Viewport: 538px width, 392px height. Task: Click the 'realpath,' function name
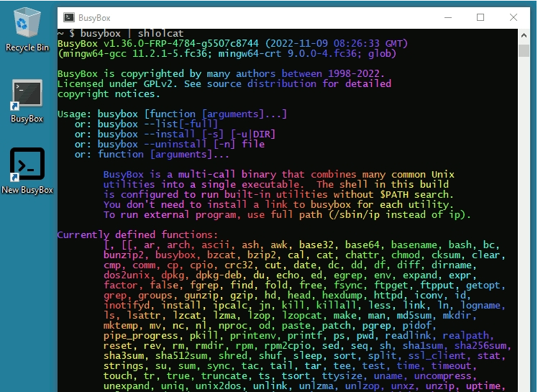[469, 336]
